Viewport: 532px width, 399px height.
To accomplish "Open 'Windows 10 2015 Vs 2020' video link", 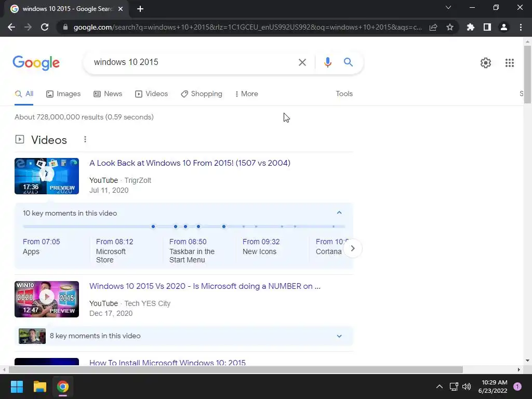I will tap(205, 286).
